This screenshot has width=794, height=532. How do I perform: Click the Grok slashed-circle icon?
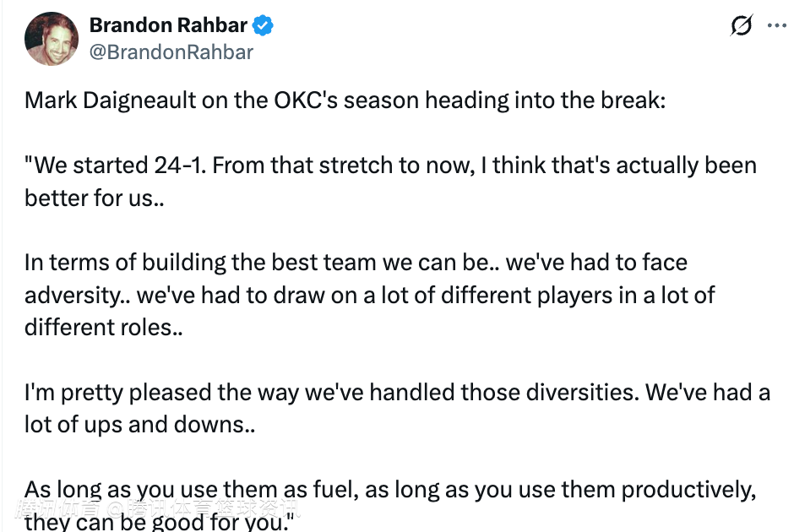741,26
